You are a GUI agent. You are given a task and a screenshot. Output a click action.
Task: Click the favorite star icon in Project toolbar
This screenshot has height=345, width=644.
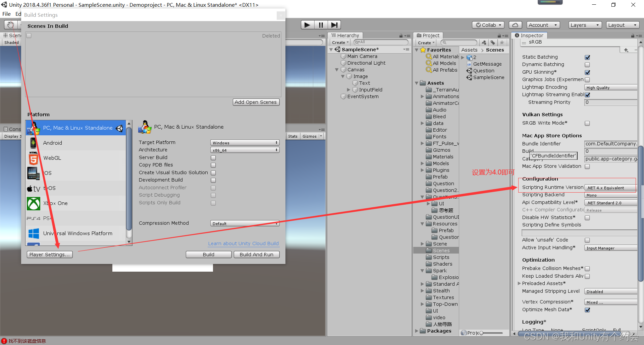(x=502, y=43)
